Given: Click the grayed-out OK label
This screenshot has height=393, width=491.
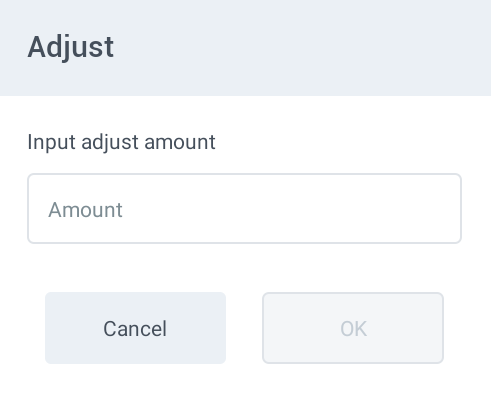Looking at the screenshot, I should (x=353, y=329).
